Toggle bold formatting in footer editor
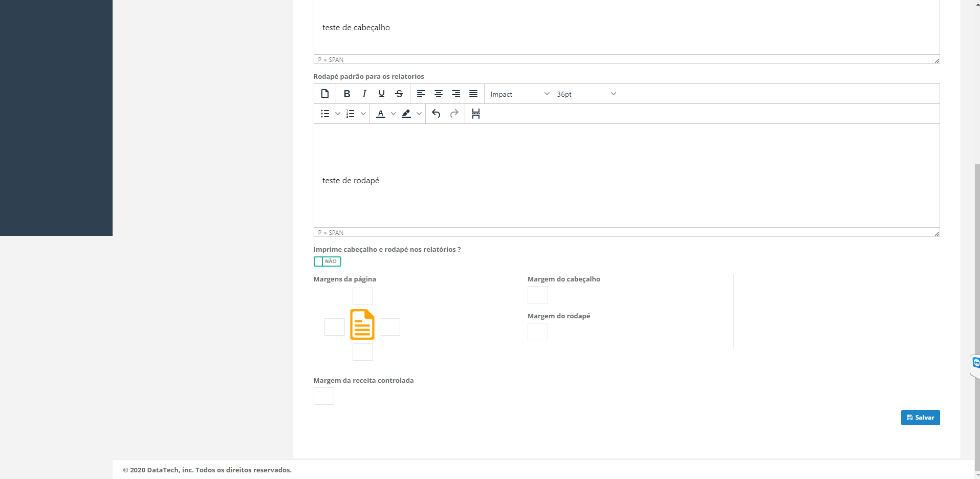The width and height of the screenshot is (980, 479). click(x=347, y=94)
